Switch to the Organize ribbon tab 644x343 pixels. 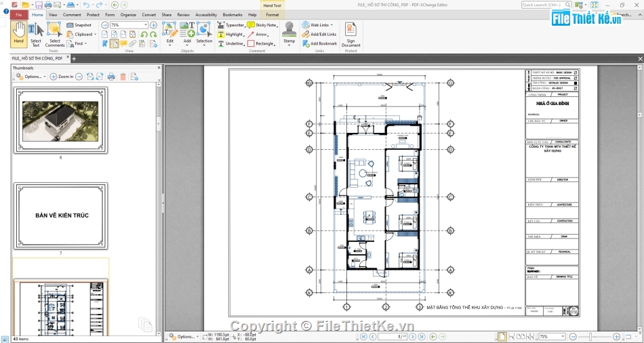coord(128,14)
